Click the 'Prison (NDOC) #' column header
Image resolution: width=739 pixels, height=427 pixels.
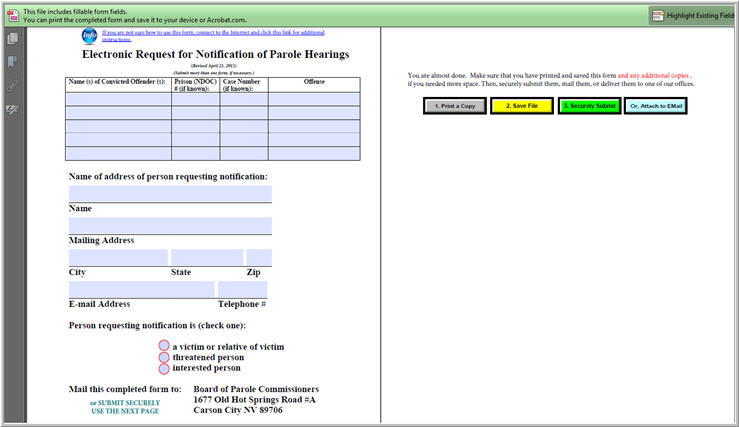(x=196, y=85)
